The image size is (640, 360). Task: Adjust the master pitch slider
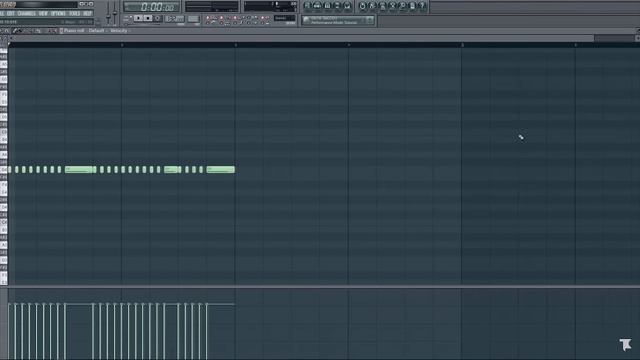115,13
